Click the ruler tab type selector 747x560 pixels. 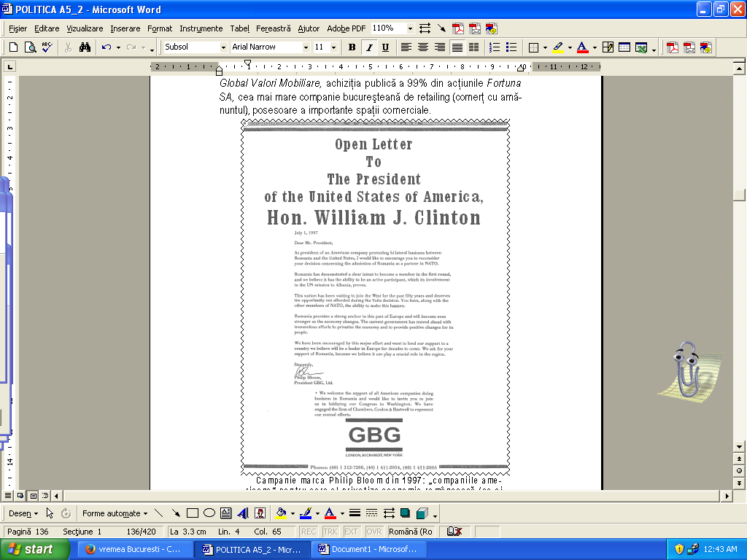(x=9, y=66)
